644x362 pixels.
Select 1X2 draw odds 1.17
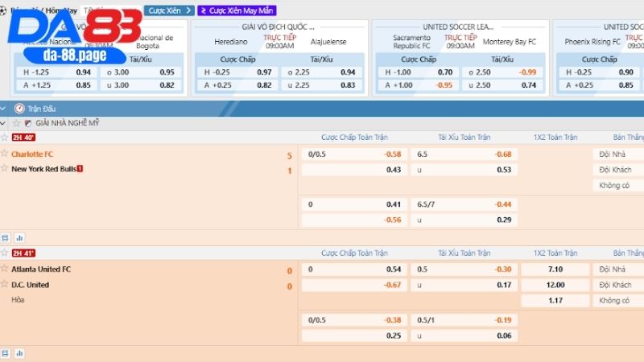(x=555, y=300)
